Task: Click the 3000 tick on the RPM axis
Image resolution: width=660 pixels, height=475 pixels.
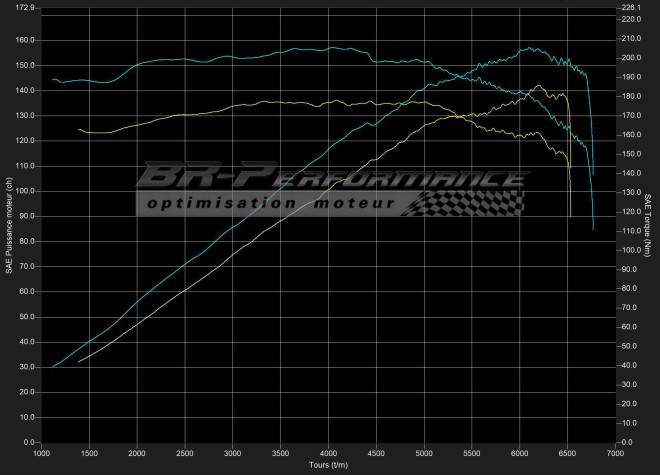Action: pyautogui.click(x=232, y=453)
